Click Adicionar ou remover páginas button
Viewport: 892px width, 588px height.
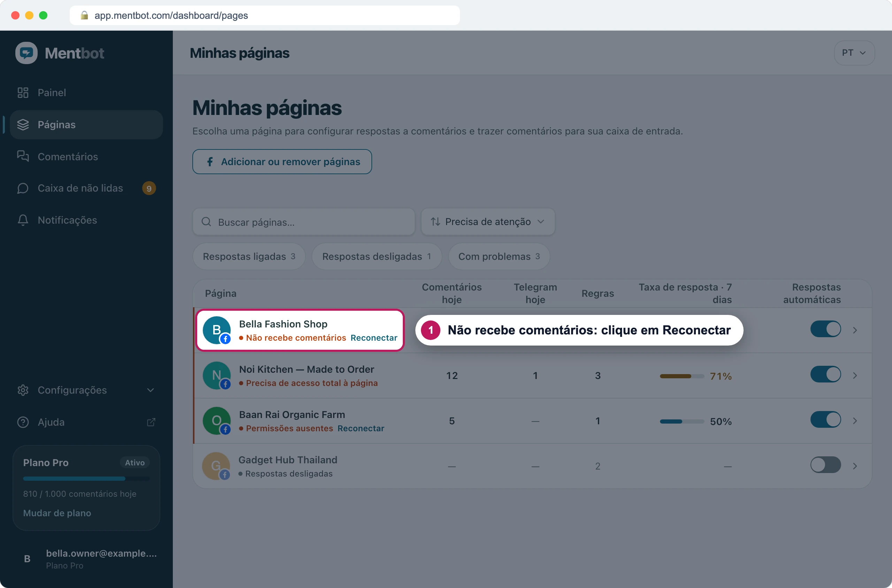282,162
